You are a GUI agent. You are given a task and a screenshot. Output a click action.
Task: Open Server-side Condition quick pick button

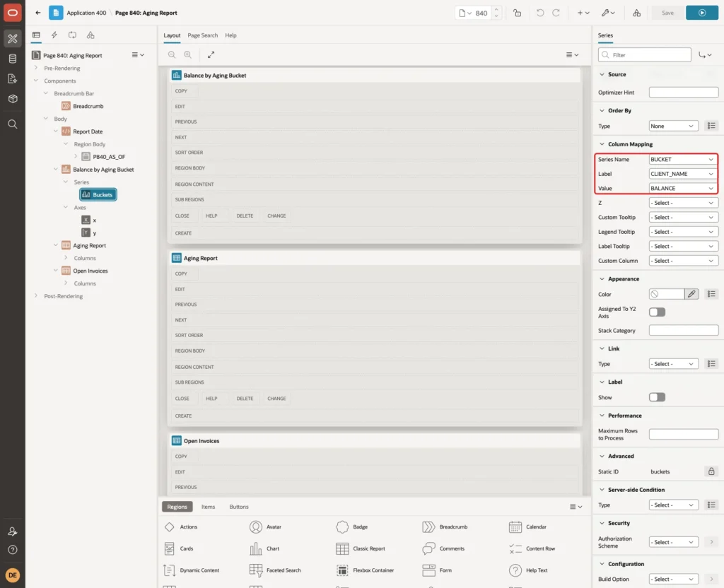point(711,505)
